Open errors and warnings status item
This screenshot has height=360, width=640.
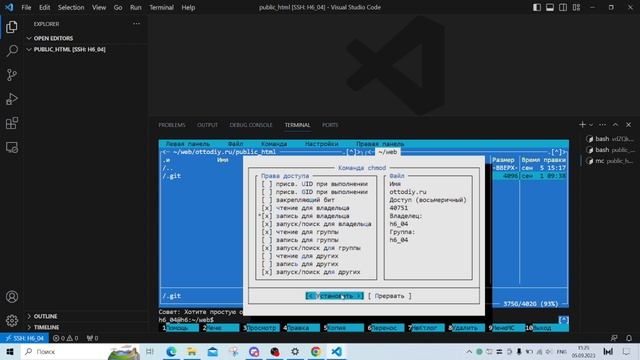65,338
